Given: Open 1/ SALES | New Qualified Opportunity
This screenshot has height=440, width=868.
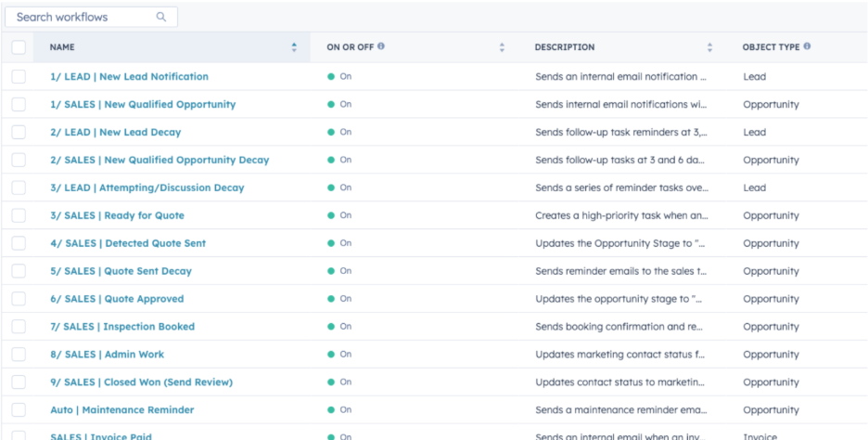Looking at the screenshot, I should [x=143, y=104].
